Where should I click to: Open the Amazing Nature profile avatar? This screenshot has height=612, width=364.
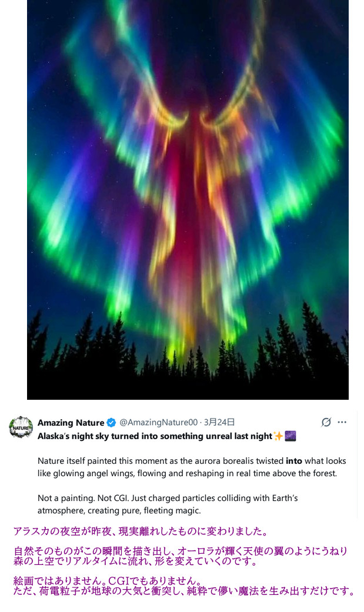click(21, 427)
